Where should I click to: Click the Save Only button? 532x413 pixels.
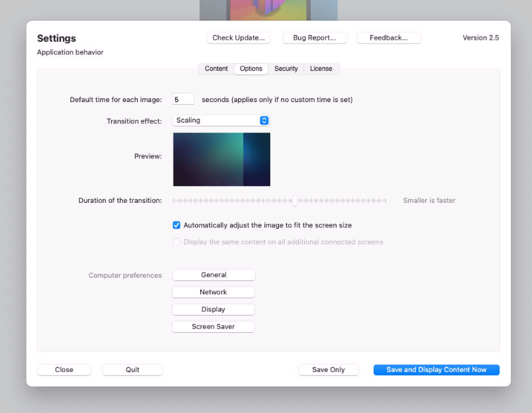[x=329, y=369]
